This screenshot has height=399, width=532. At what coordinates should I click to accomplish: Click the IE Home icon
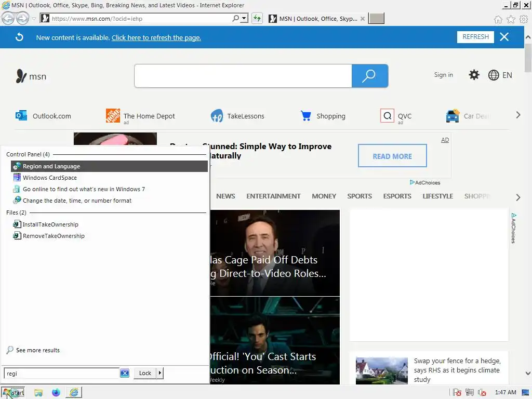click(498, 19)
